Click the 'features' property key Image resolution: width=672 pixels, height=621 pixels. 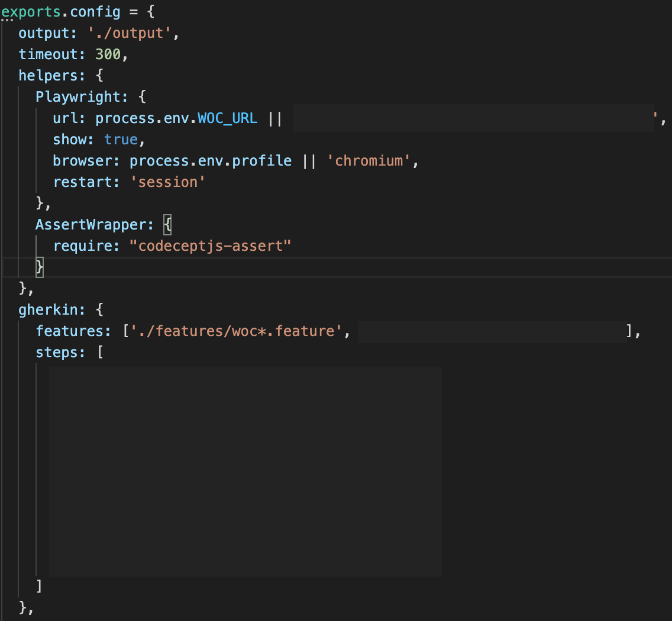click(69, 331)
